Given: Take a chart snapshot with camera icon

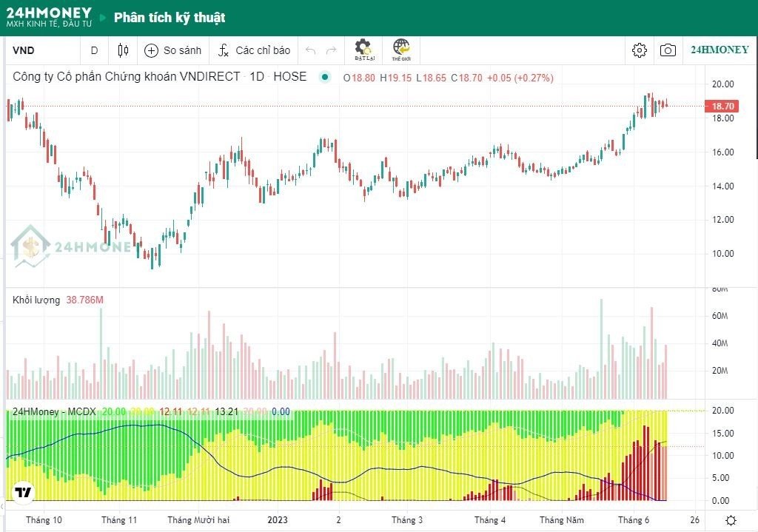Looking at the screenshot, I should pos(668,50).
